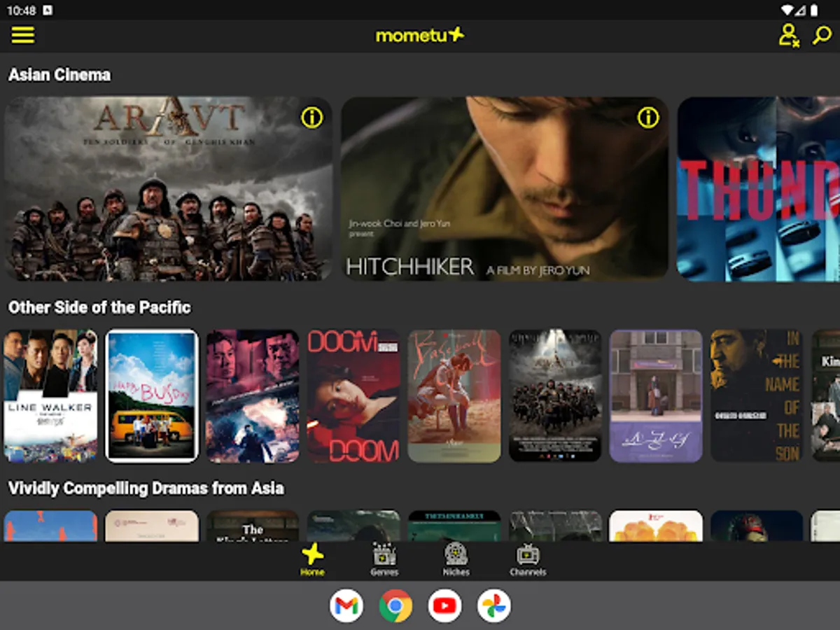The height and width of the screenshot is (630, 840).
Task: Switch to the Home tab
Action: point(312,560)
